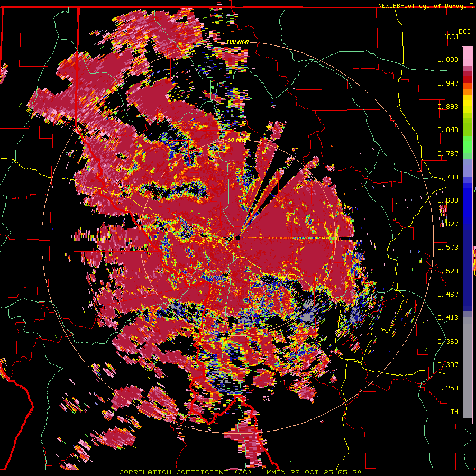The height and width of the screenshot is (476, 476).
Task: Select the 0.733 scale value
Action: point(448,177)
